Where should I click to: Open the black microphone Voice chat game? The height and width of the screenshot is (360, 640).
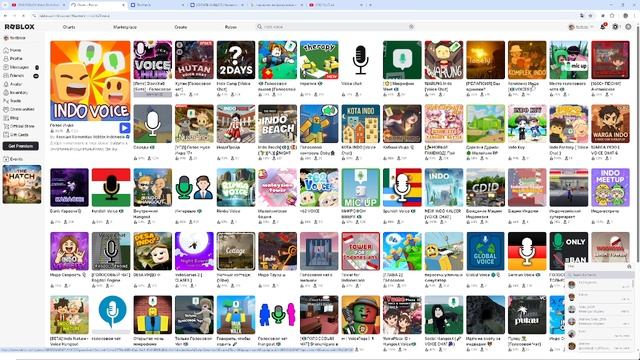click(x=361, y=60)
